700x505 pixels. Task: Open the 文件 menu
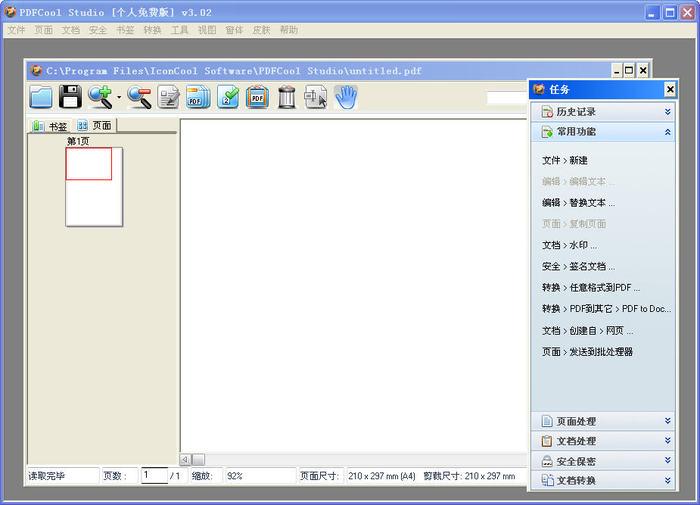point(17,30)
